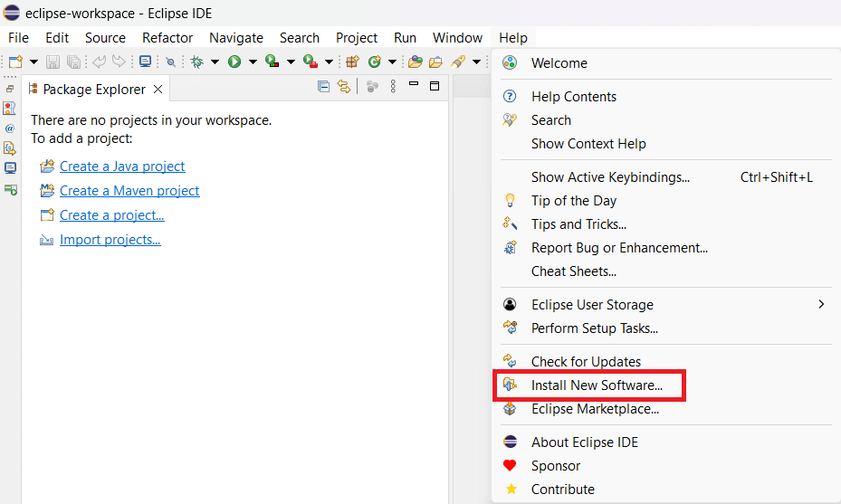Click the green bug Debug icon
841x504 pixels.
click(x=197, y=62)
